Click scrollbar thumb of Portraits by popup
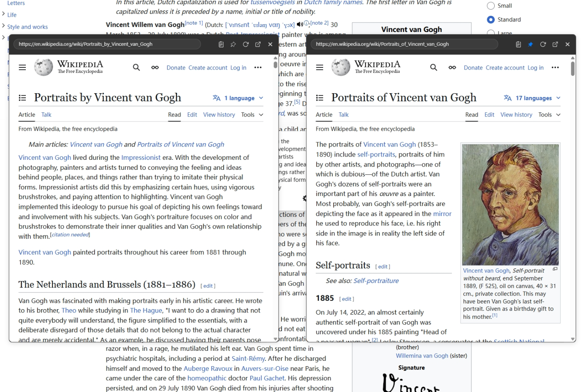583x392 pixels. point(275,65)
